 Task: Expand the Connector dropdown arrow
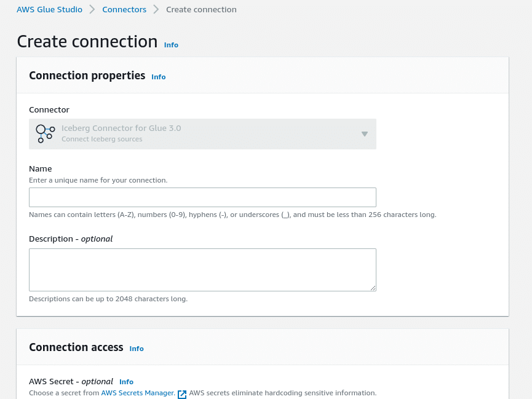pos(364,134)
